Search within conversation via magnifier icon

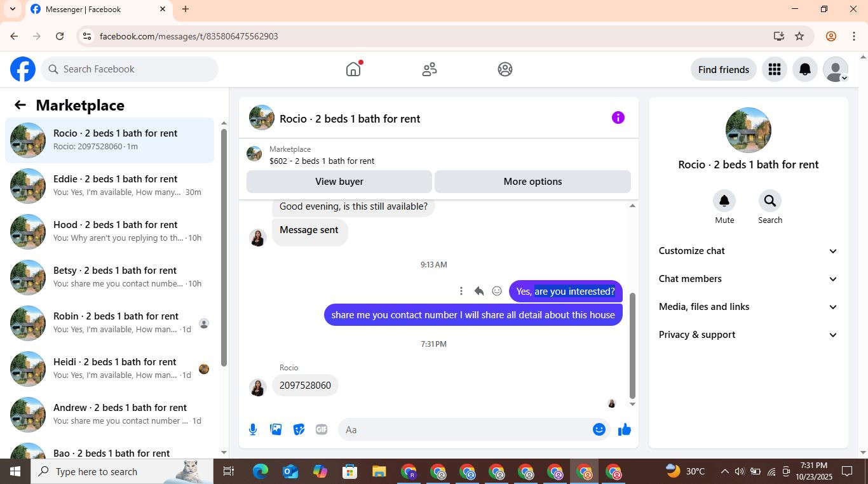pyautogui.click(x=770, y=201)
